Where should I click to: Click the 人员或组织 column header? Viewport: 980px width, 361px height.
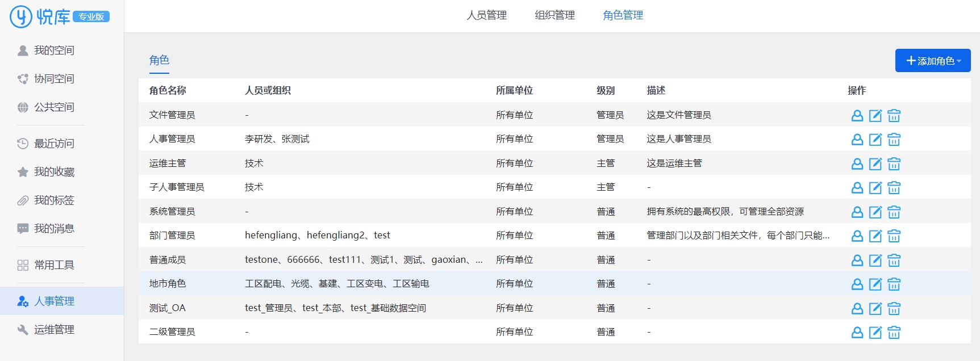(x=268, y=90)
